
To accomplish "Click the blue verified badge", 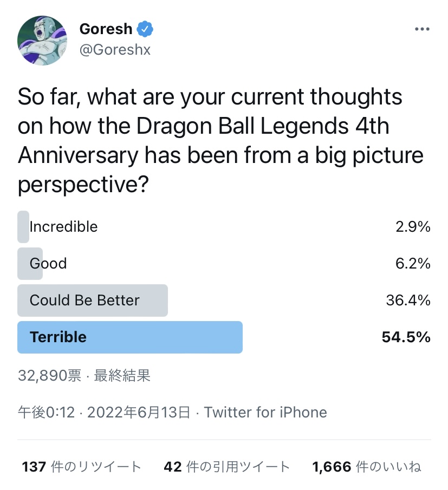I will click(145, 28).
